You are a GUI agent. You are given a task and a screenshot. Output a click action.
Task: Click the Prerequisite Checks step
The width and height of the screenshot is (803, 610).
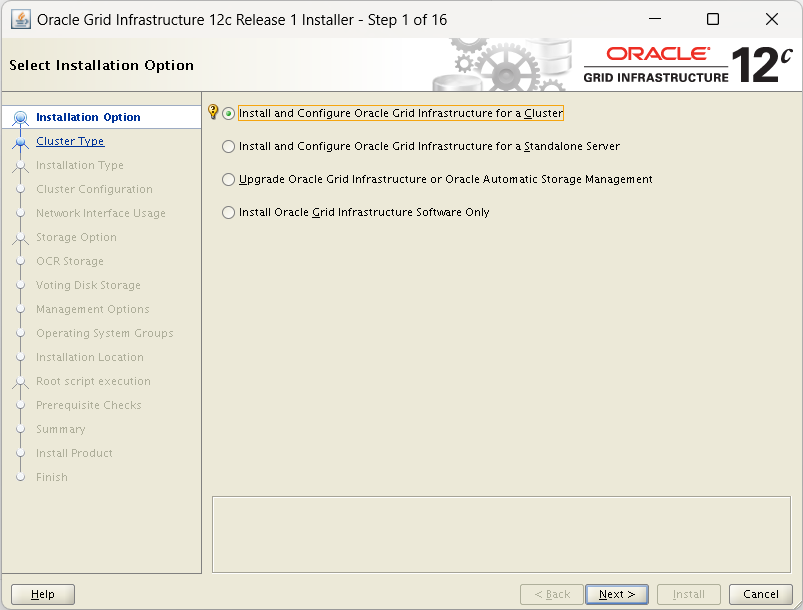89,405
